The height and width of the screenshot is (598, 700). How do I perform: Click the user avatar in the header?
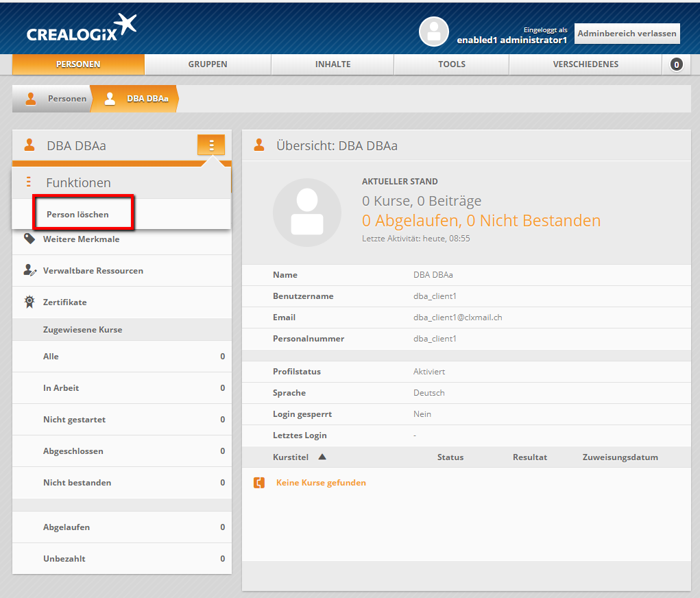coord(433,32)
